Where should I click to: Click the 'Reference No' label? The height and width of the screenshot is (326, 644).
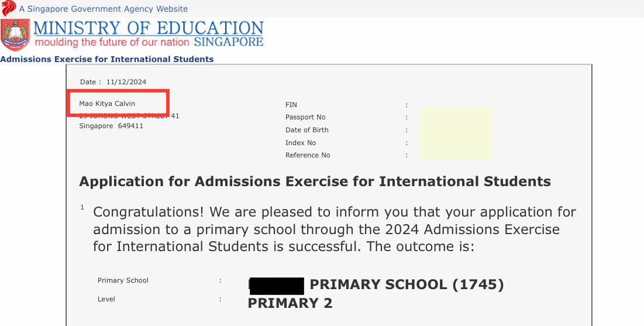pos(308,155)
